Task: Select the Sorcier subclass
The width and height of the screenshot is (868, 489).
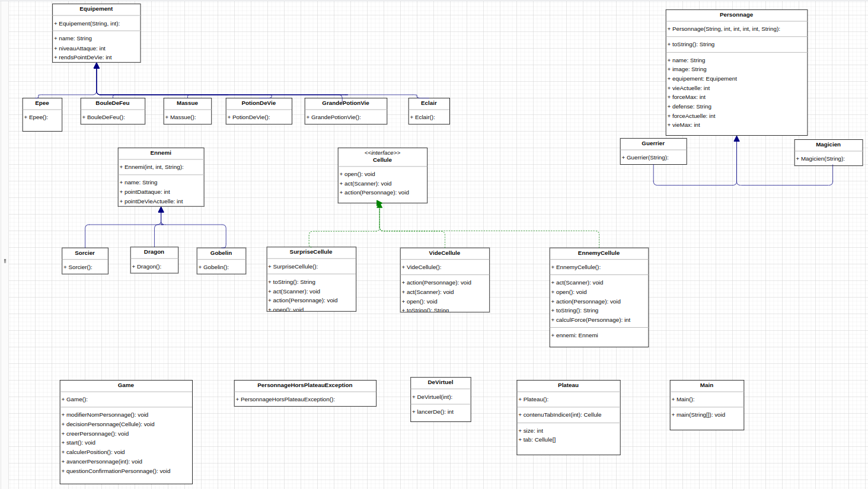Action: click(x=85, y=261)
